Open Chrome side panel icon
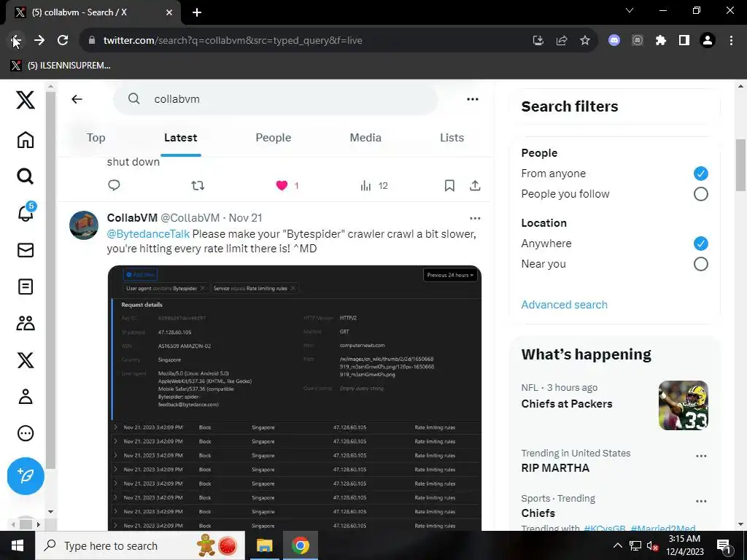The height and width of the screenshot is (560, 747). point(684,41)
